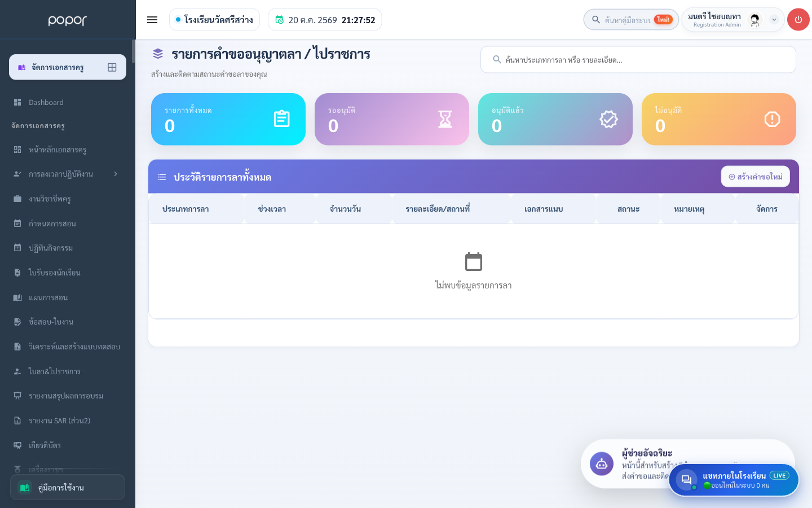Open the user profile dropdown arrow
Viewport: 812px width, 508px height.
[774, 20]
